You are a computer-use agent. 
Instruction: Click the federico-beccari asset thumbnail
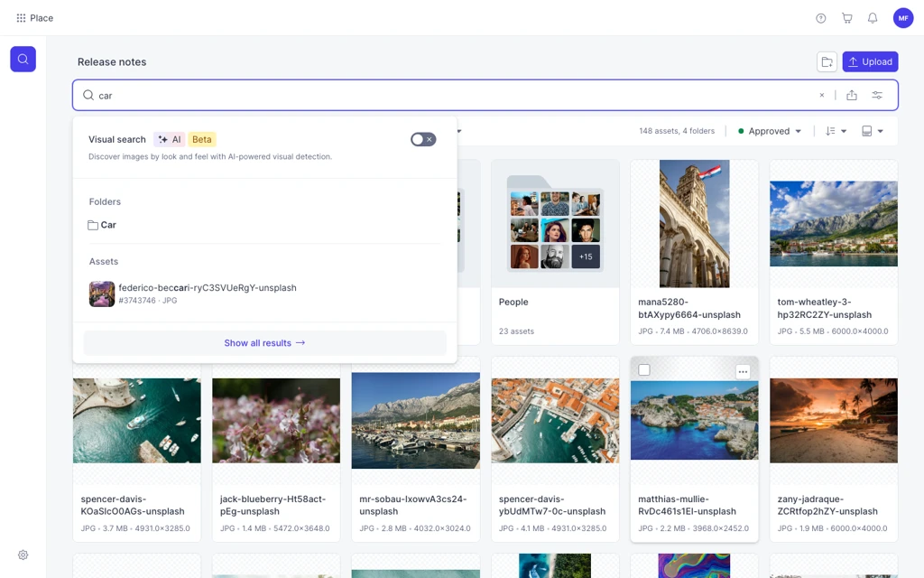click(x=101, y=294)
